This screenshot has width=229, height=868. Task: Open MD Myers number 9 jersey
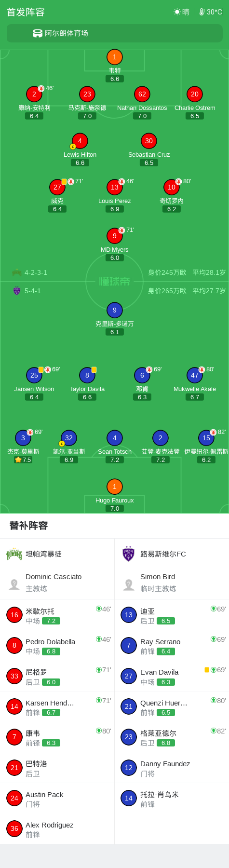pos(114,236)
